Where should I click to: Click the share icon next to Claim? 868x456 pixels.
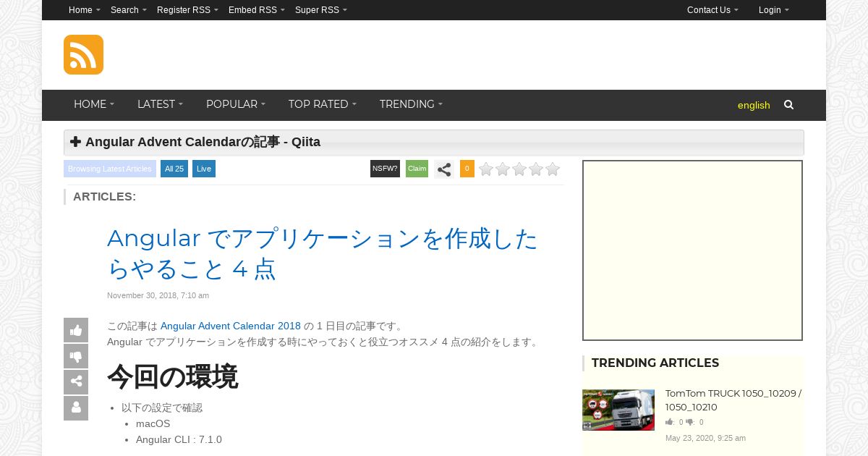click(444, 169)
